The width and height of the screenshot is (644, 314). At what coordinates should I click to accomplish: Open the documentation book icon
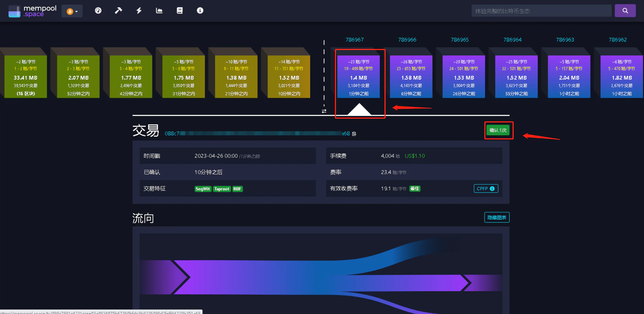click(x=180, y=11)
